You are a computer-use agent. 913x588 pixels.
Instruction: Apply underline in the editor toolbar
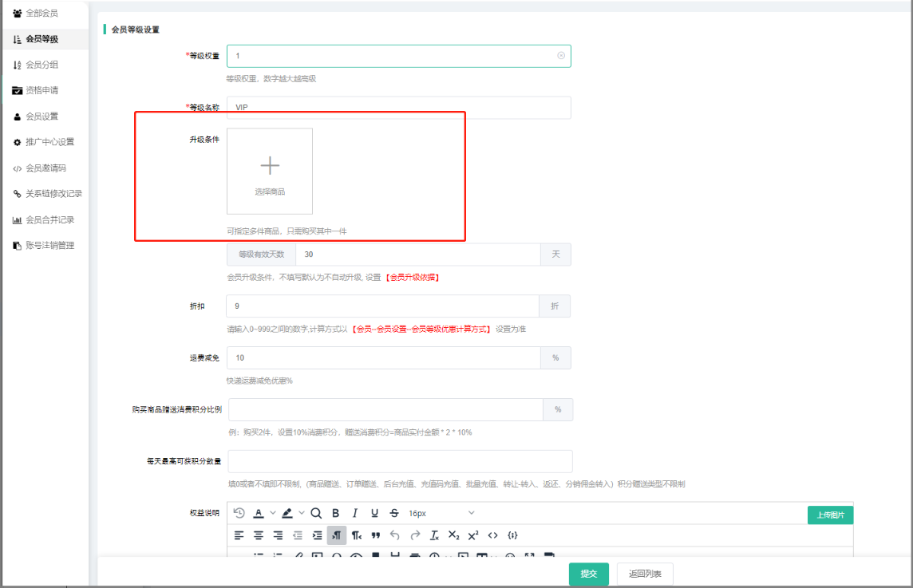374,513
